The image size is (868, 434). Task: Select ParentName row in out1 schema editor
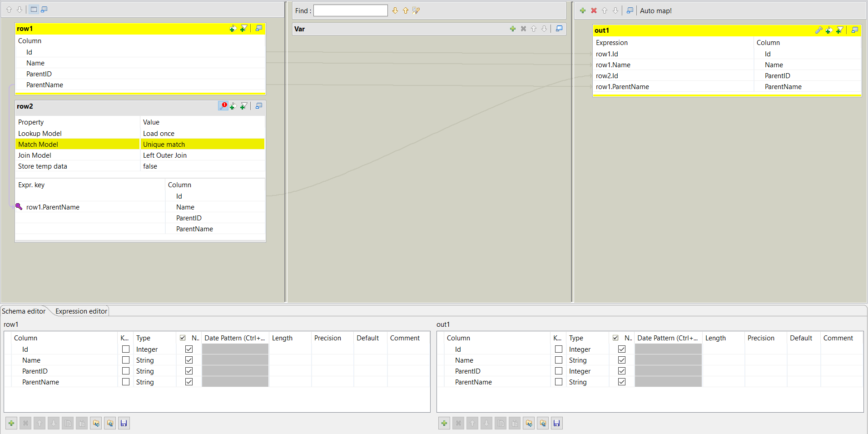point(650,382)
